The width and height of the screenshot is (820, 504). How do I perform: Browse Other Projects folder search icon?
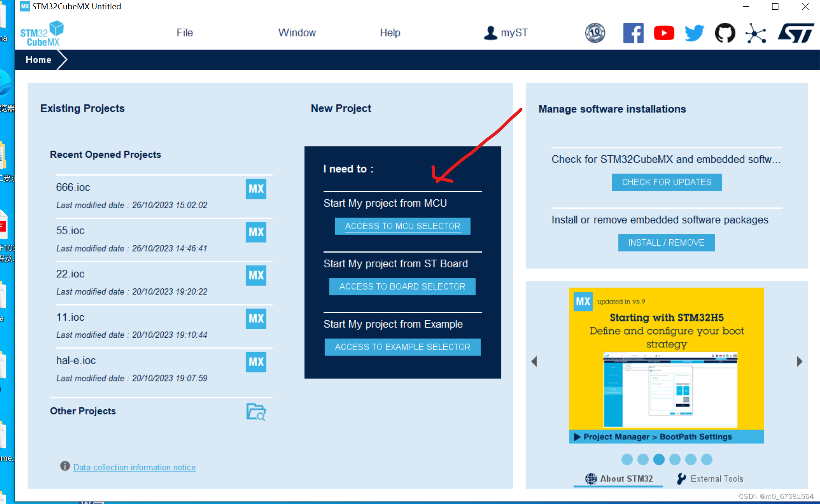click(256, 412)
